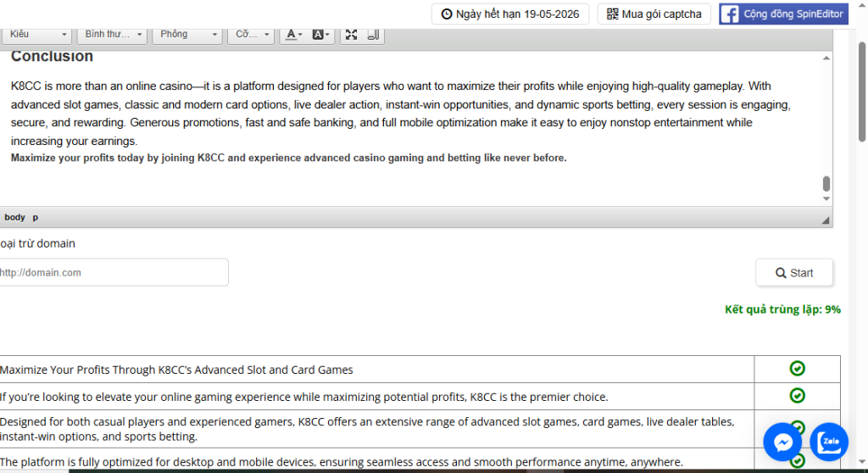Click the page vertical scrollbar thumb
The height and width of the screenshot is (473, 868).
(862, 92)
